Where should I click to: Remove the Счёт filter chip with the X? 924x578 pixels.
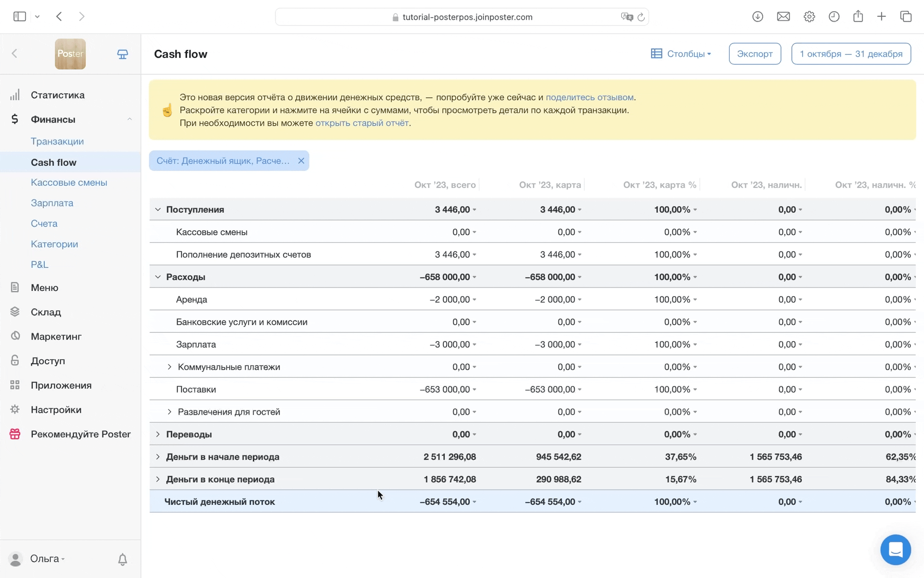pos(301,161)
